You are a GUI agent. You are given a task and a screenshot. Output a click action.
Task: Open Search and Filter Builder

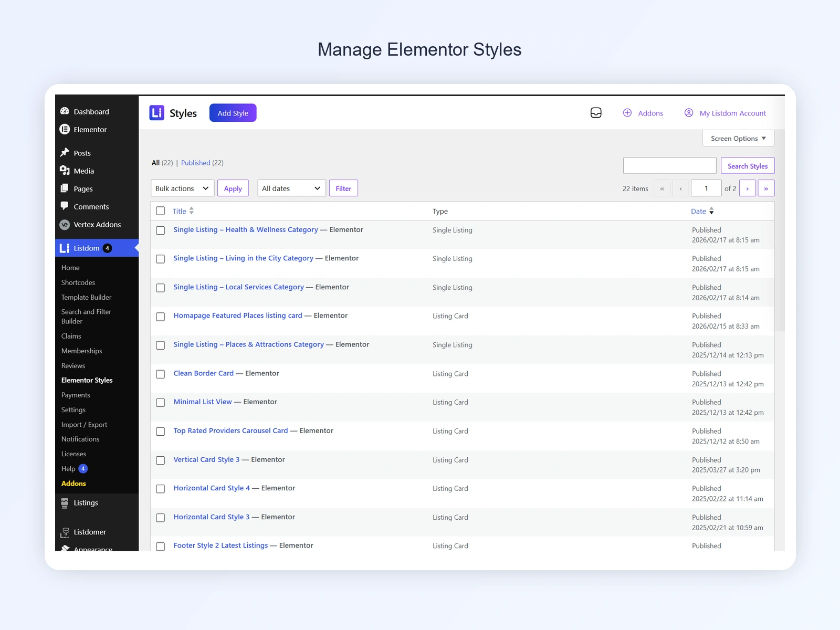pyautogui.click(x=86, y=317)
